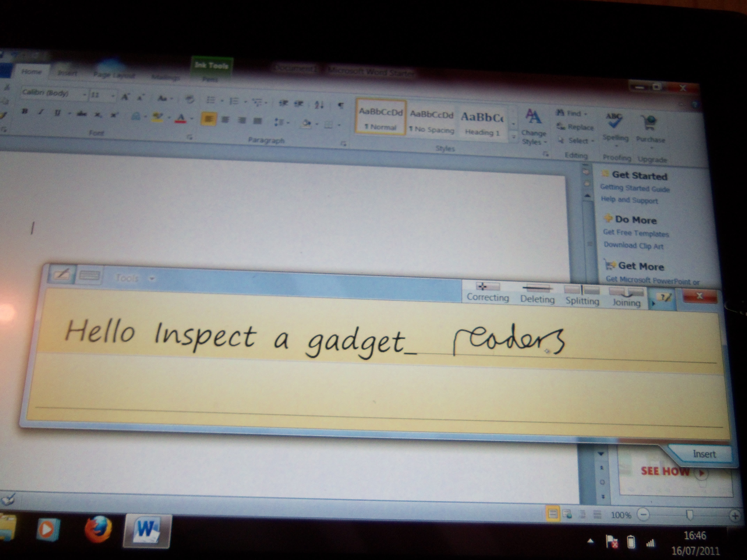Click the Get Free Templates link

636,233
